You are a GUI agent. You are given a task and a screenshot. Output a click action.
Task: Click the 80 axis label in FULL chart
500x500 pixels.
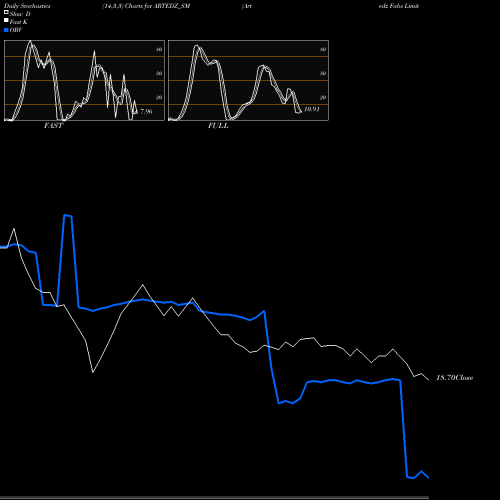(x=323, y=49)
